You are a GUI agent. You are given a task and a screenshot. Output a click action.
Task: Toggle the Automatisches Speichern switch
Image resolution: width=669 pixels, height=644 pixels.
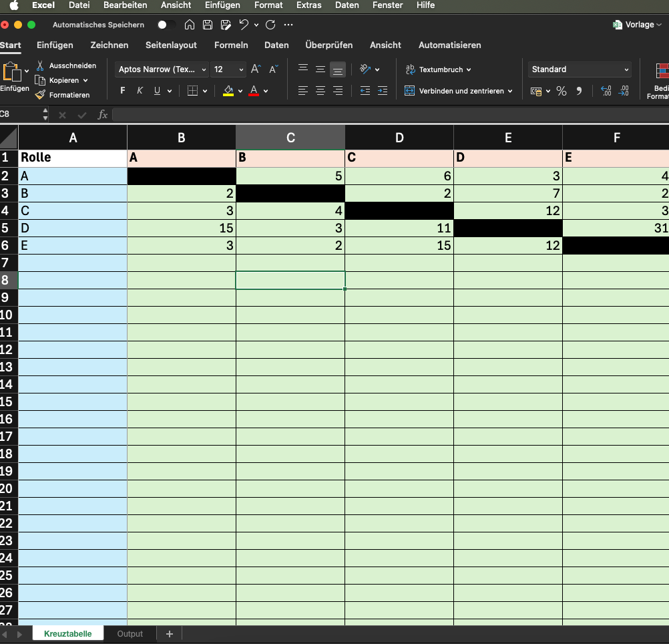tap(166, 25)
